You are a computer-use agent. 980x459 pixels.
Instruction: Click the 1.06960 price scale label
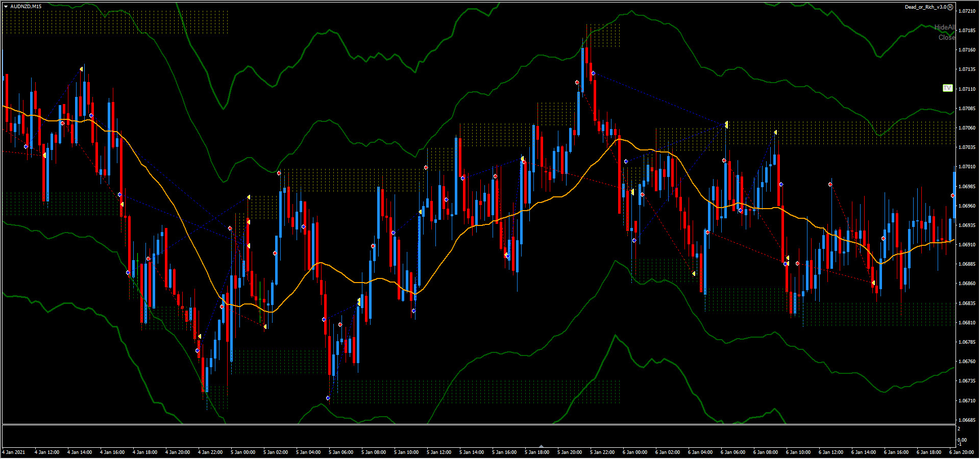[967, 206]
